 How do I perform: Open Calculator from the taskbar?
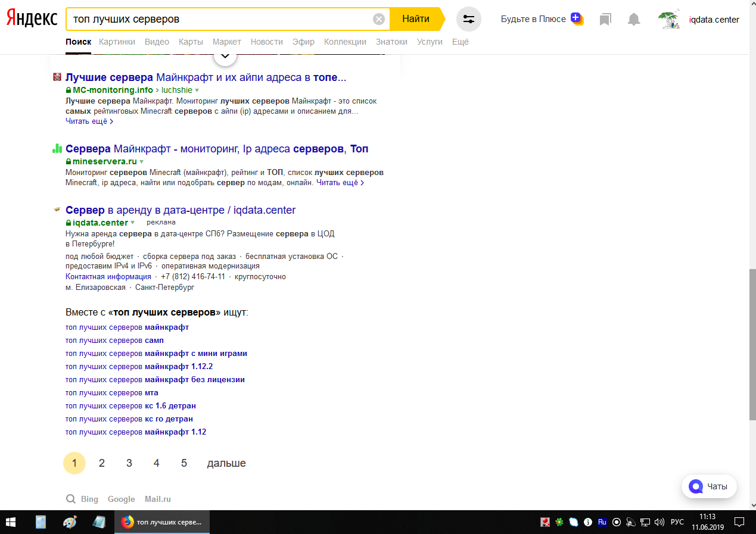coord(41,522)
